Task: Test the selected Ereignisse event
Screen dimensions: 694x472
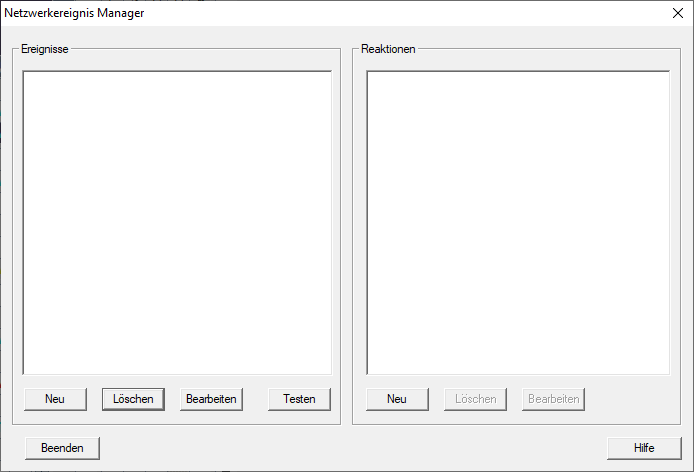Action: pyautogui.click(x=299, y=399)
